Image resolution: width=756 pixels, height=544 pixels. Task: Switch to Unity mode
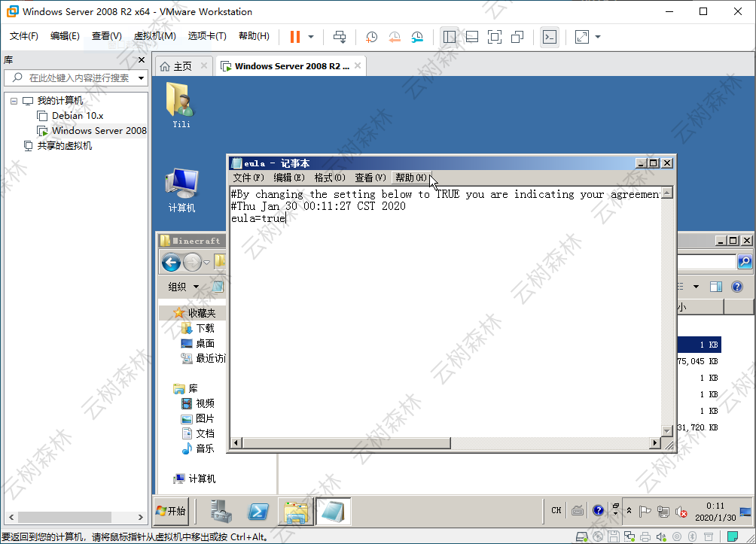click(x=517, y=37)
